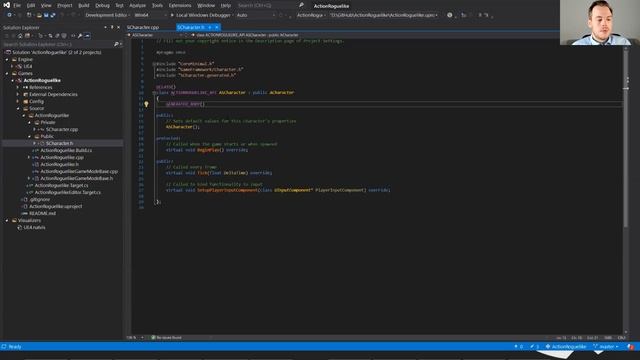Image resolution: width=640 pixels, height=360 pixels.
Task: Open the Build menu
Action: 84,5
